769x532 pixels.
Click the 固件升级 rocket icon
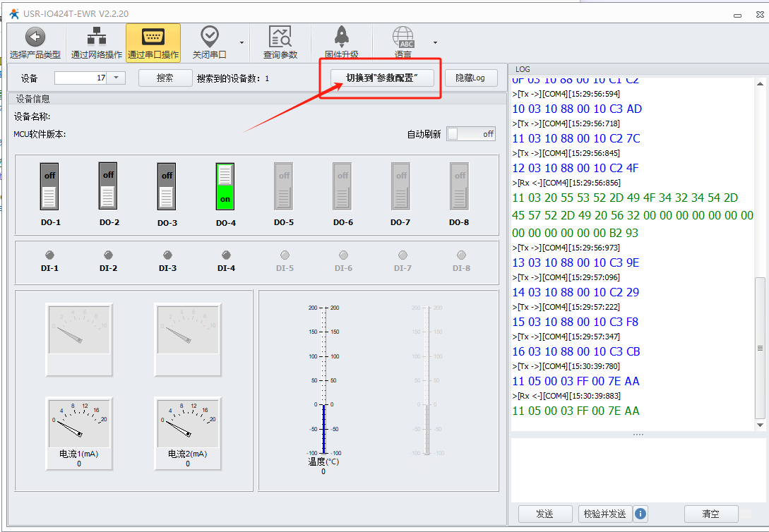pos(341,37)
